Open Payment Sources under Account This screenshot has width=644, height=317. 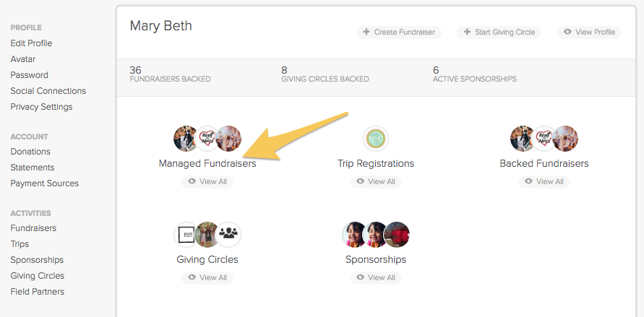click(x=44, y=183)
